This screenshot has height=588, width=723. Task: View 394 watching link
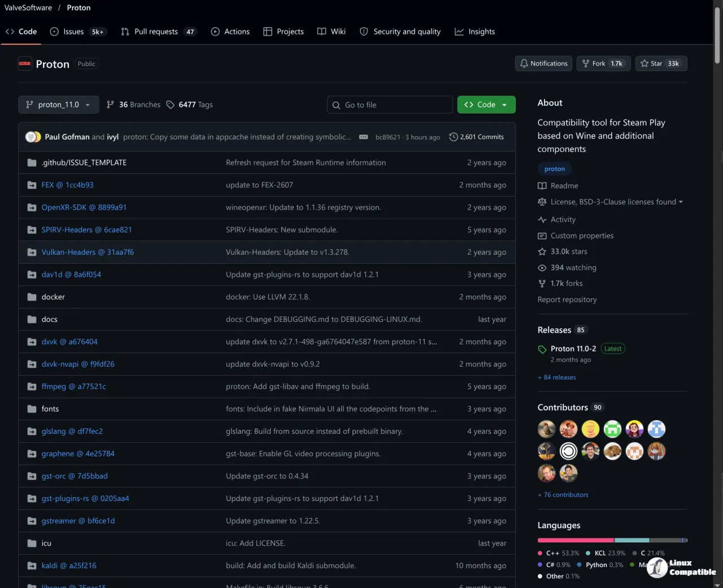click(567, 268)
